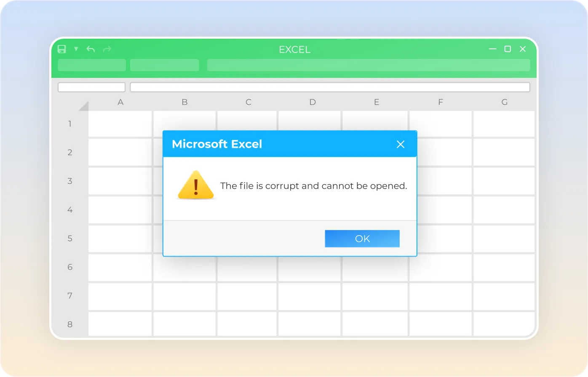
Task: Select column E header
Action: [377, 102]
